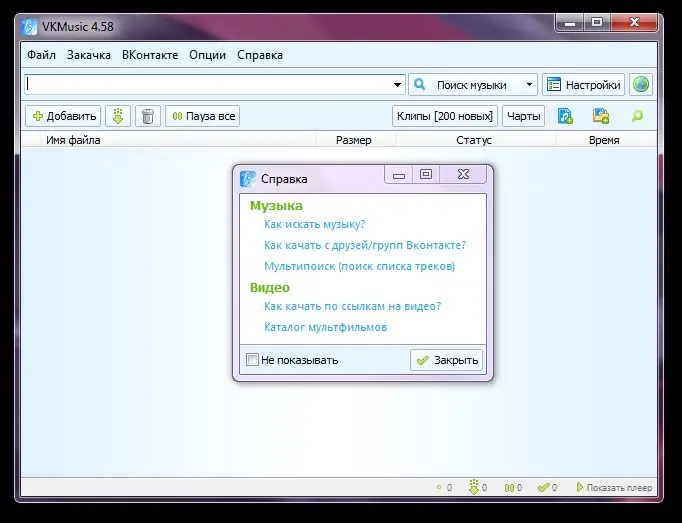Click the green download-arrow toolbar icon
Viewport: 682px width, 523px height.
tap(118, 116)
